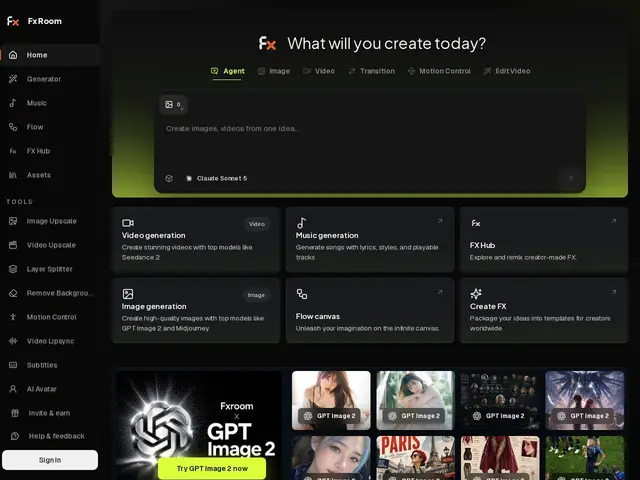Click the Assets library icon

point(13,175)
